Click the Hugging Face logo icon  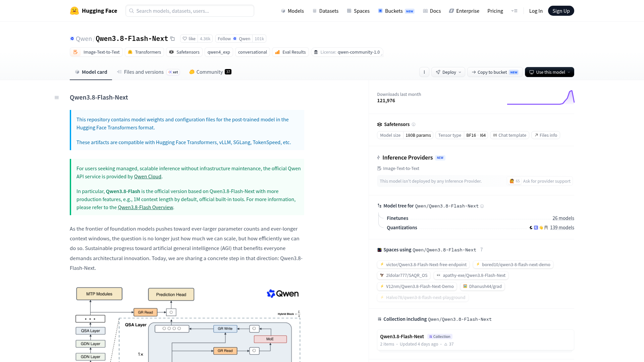[x=74, y=11]
